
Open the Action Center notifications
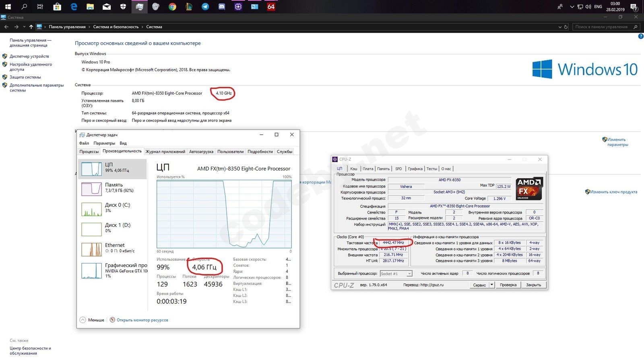(634, 6)
